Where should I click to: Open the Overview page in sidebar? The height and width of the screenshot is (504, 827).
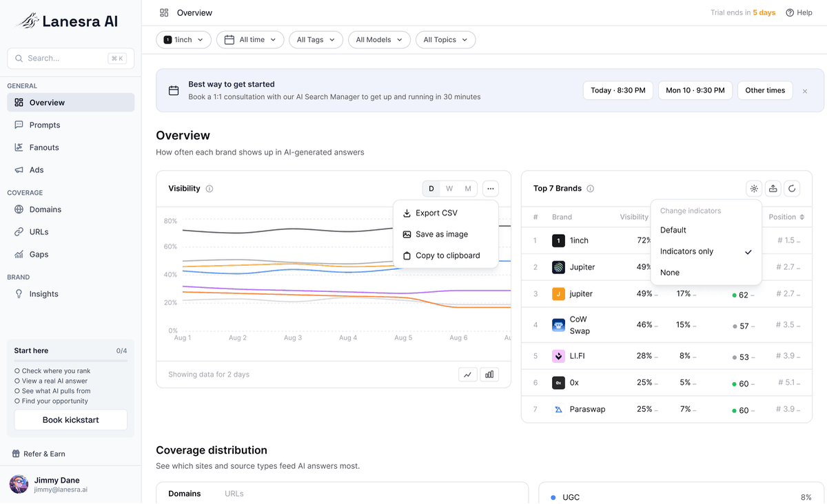pos(70,103)
